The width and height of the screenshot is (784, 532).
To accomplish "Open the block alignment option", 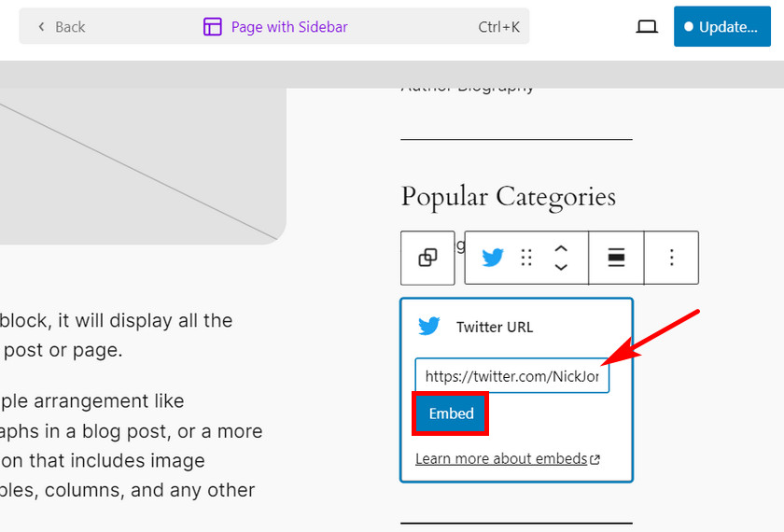I will click(616, 258).
